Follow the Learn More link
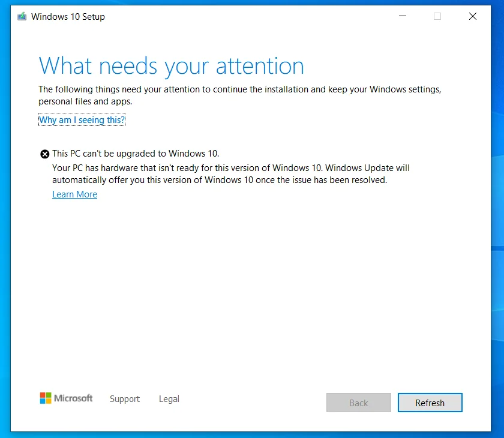 tap(74, 194)
